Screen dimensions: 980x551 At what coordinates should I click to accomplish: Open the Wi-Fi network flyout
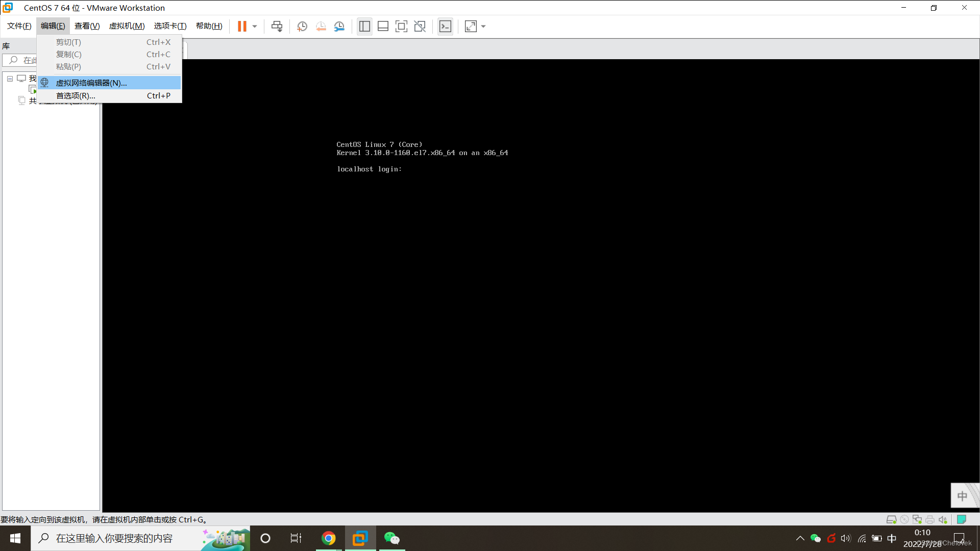(x=862, y=538)
